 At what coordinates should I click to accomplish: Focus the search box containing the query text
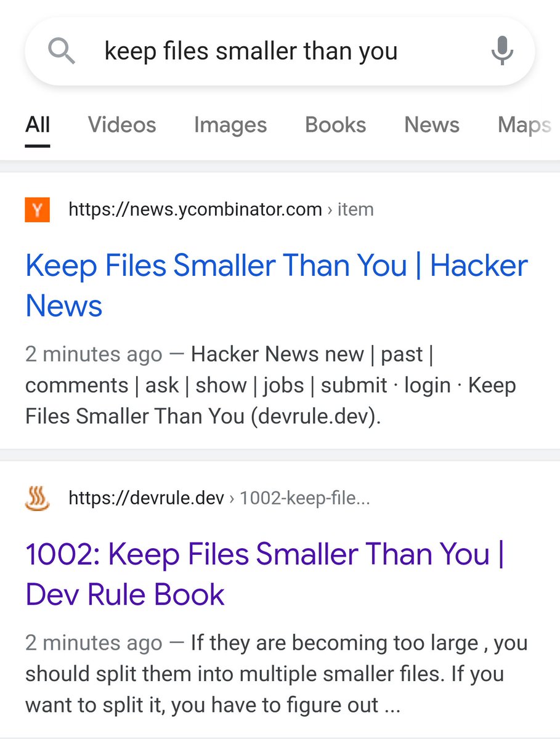[x=280, y=51]
